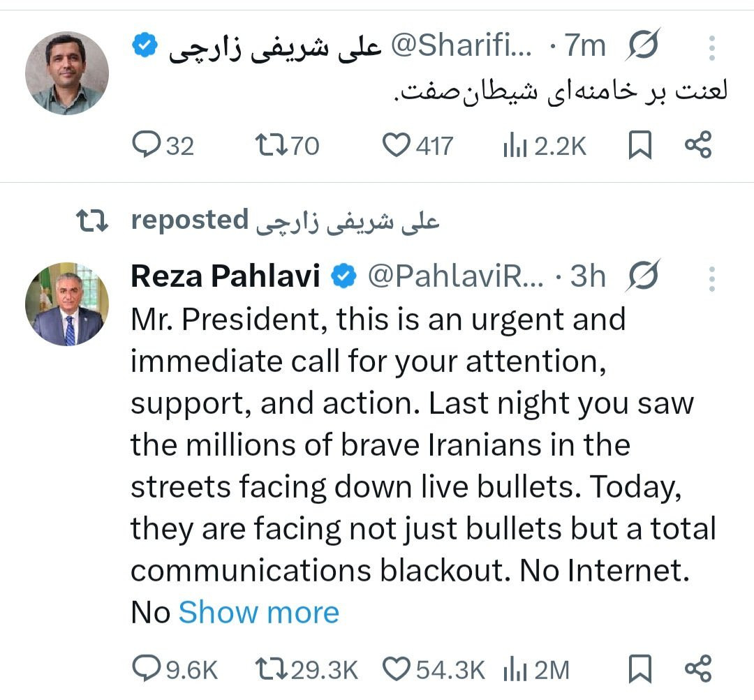The width and height of the screenshot is (754, 700).
Task: Bookmark the Reza Pahlavi tweet
Action: pos(640,670)
